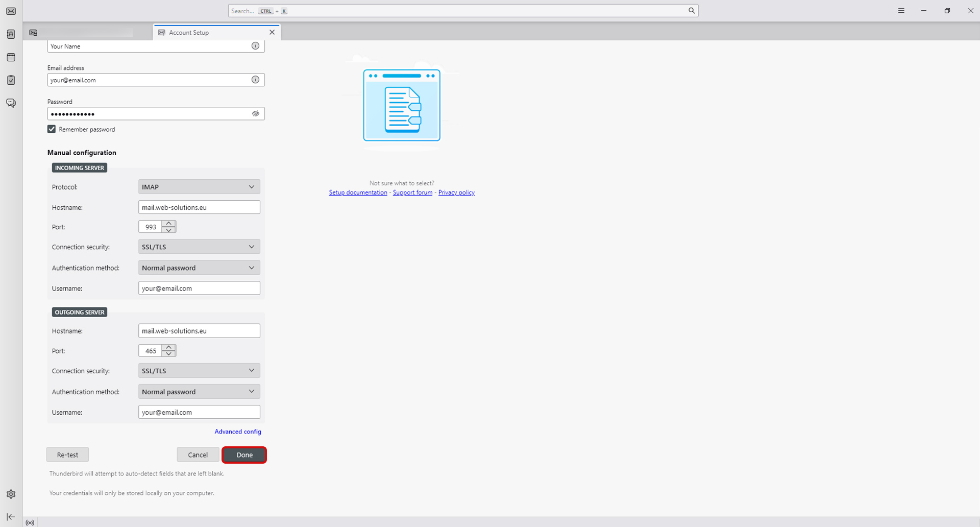
Task: Click the email address info icon
Action: 255,80
